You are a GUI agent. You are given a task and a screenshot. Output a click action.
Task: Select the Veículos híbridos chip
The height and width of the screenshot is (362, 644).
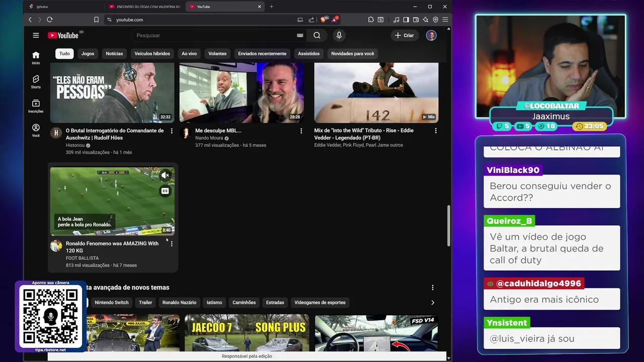(x=152, y=54)
